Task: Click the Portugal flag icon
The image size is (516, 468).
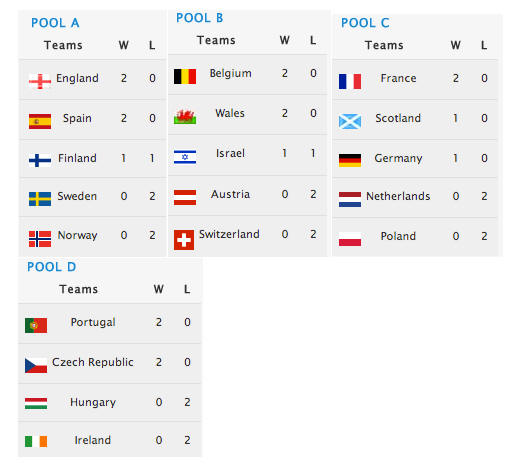Action: pyautogui.click(x=36, y=325)
